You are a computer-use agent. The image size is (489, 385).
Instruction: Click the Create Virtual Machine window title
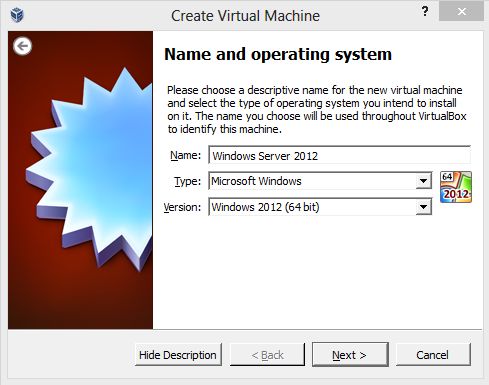coord(245,16)
